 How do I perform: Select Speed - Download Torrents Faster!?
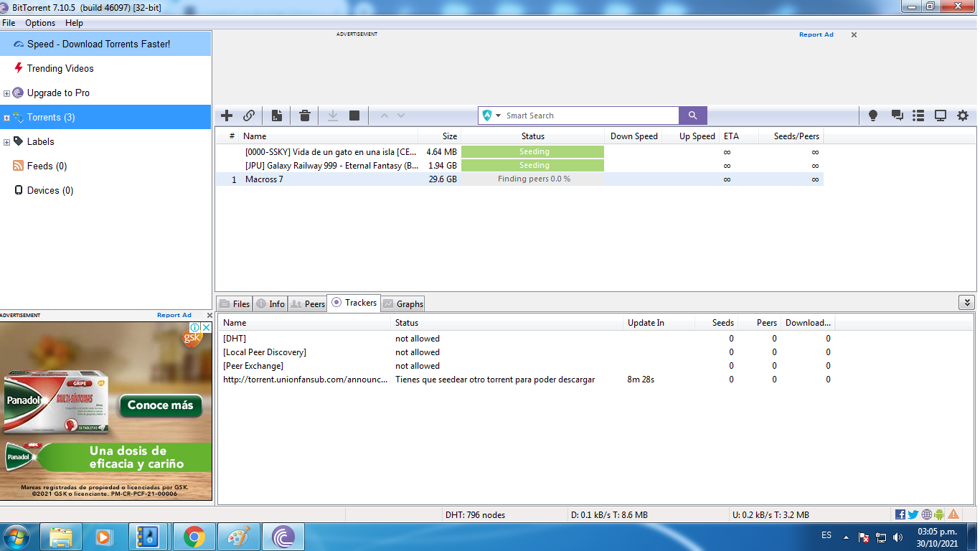[105, 44]
